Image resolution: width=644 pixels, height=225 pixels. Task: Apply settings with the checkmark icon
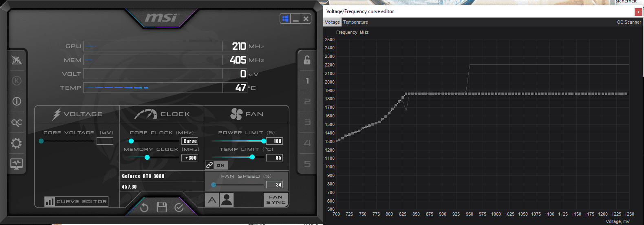[x=179, y=207]
